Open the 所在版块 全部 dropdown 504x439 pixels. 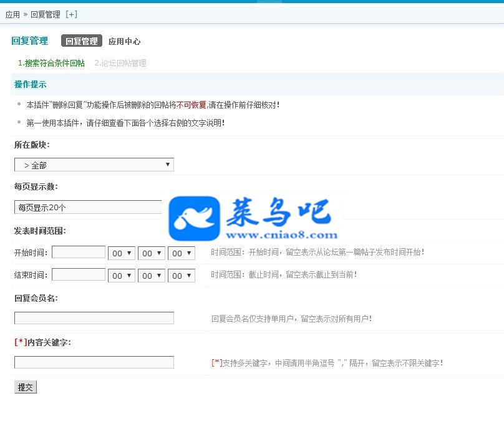pyautogui.click(x=94, y=165)
